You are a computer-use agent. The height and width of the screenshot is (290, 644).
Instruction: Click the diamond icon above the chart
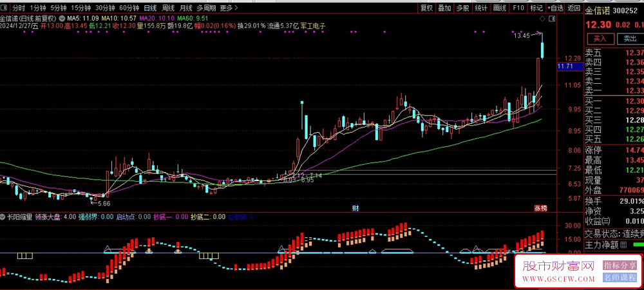click(542, 19)
